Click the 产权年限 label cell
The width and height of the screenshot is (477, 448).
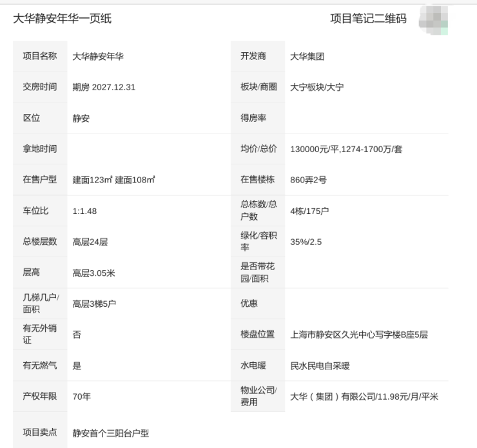pos(40,396)
